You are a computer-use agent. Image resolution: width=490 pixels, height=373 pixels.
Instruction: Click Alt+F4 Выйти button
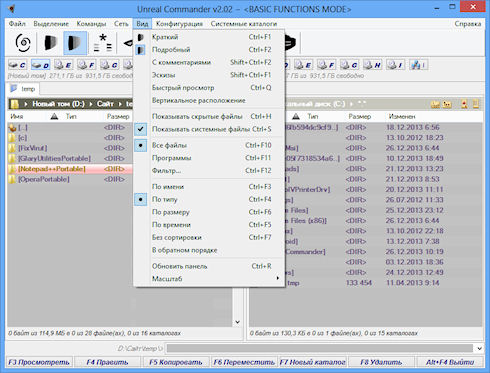[450, 362]
